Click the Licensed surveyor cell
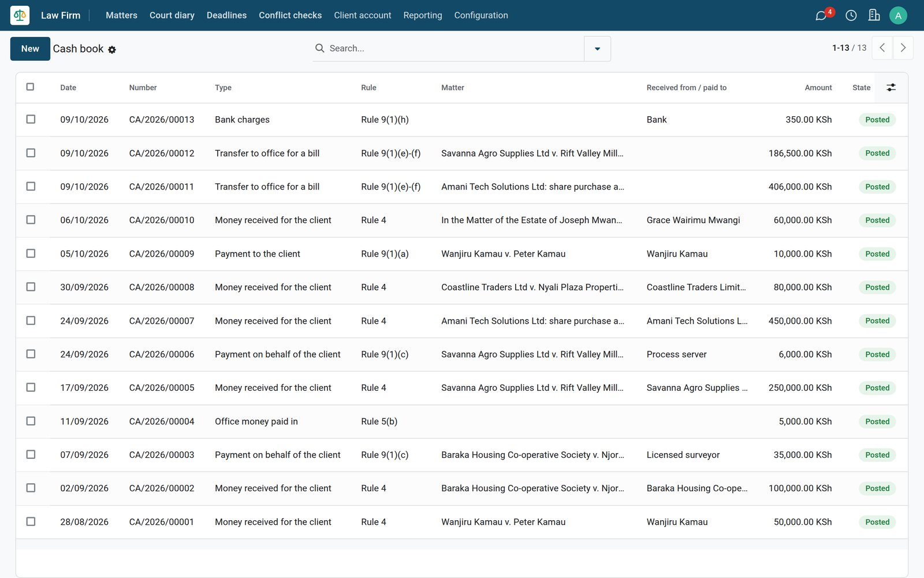 pos(683,455)
